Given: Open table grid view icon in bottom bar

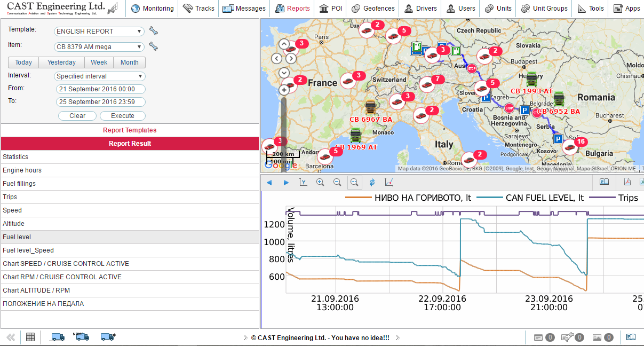Looking at the screenshot, I should [x=30, y=337].
